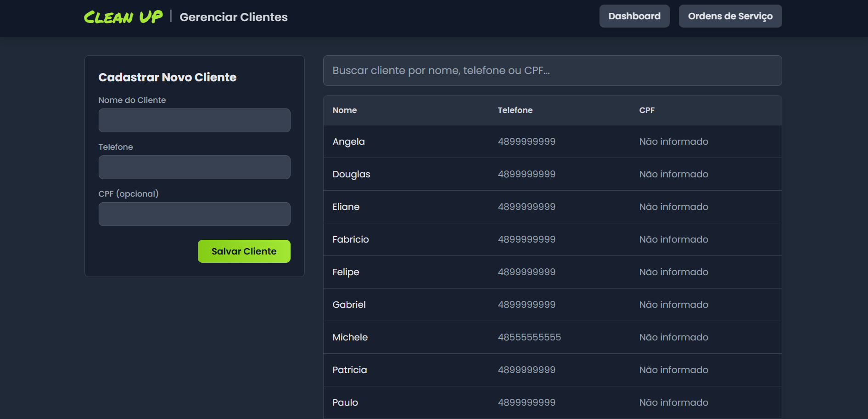868x419 pixels.
Task: Click Patricia's Não informado CPF cell
Action: [x=674, y=370]
